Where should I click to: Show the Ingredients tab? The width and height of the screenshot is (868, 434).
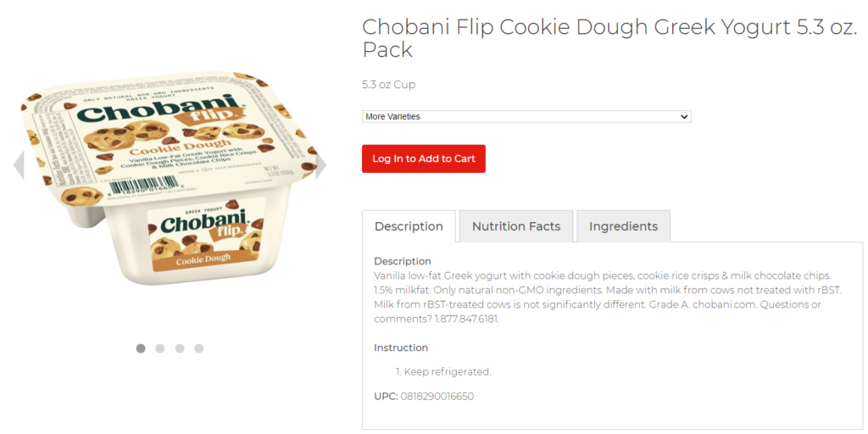point(623,226)
